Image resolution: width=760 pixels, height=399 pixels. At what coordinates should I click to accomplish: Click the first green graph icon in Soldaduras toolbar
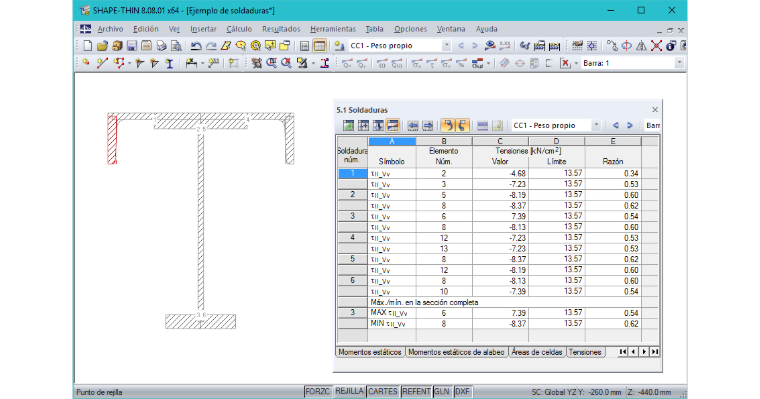coord(348,126)
